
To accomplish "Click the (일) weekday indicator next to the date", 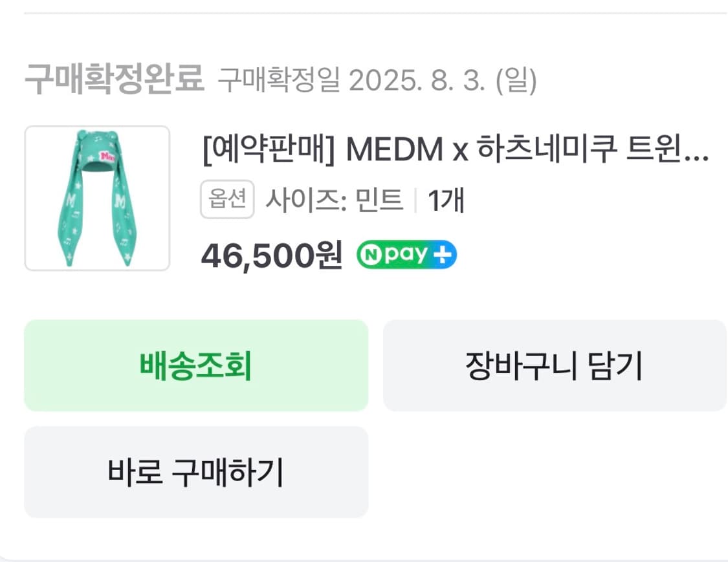I will coord(514,78).
